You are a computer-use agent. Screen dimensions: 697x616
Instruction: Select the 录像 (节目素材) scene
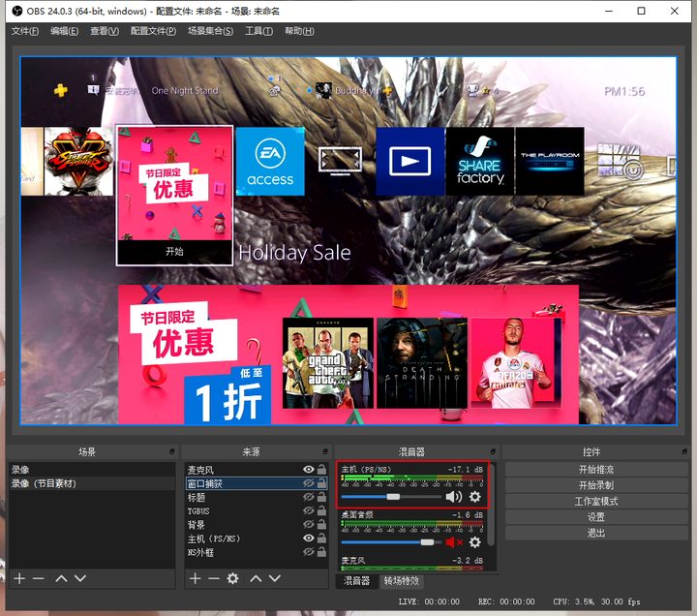[x=92, y=483]
